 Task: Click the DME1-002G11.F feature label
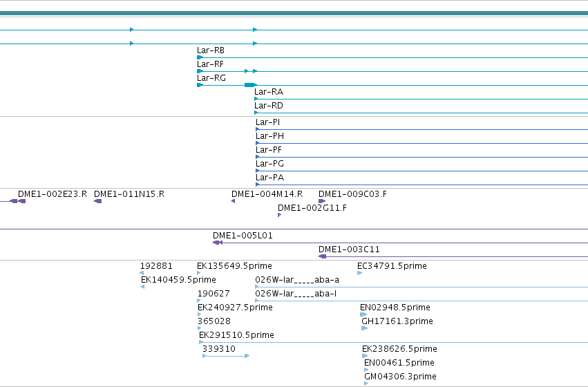click(x=312, y=208)
